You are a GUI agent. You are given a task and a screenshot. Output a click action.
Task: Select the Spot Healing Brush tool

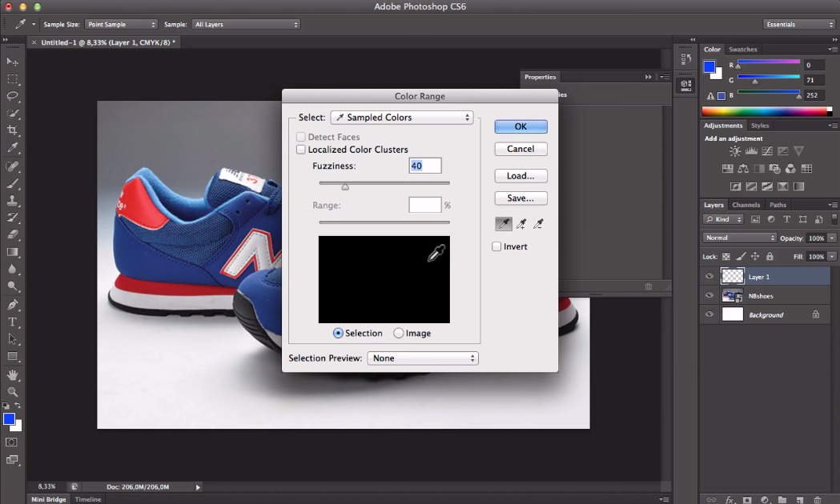tap(12, 166)
